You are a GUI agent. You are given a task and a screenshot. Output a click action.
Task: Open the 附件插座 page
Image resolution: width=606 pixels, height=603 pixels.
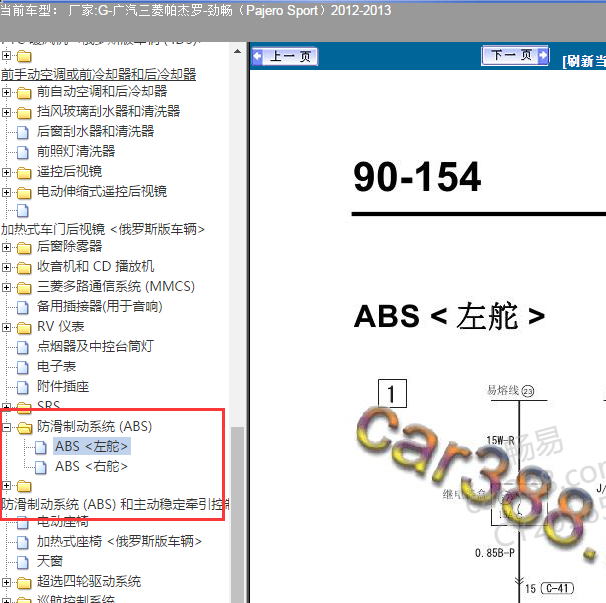point(63,387)
